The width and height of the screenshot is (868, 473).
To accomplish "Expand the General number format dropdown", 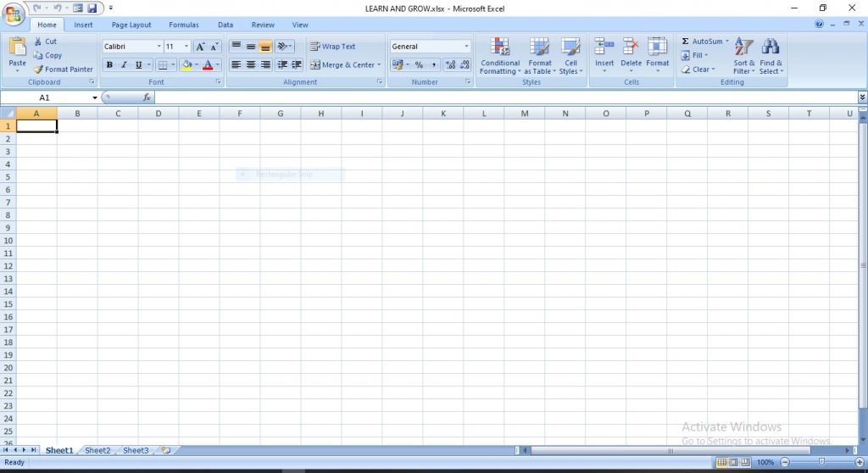I will 466,47.
